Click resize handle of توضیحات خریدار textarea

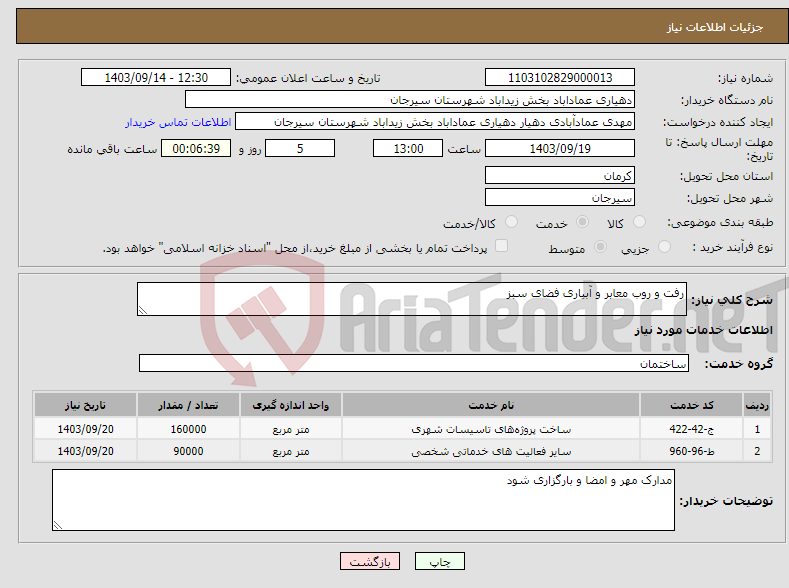(58, 525)
